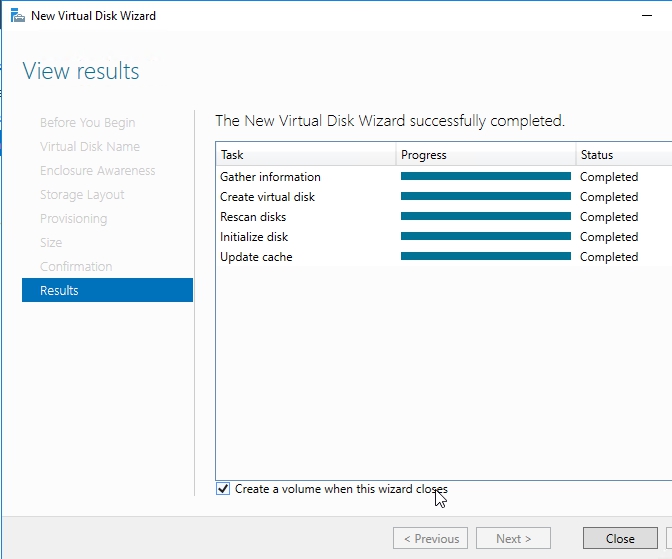Click Completed status for Update cache
This screenshot has height=559, width=672.
tap(609, 257)
